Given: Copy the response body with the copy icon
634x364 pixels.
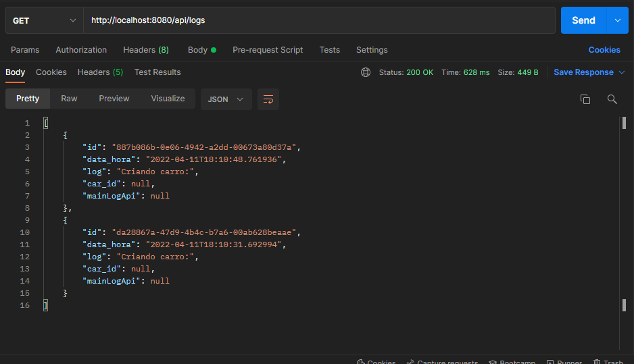Looking at the screenshot, I should (585, 99).
